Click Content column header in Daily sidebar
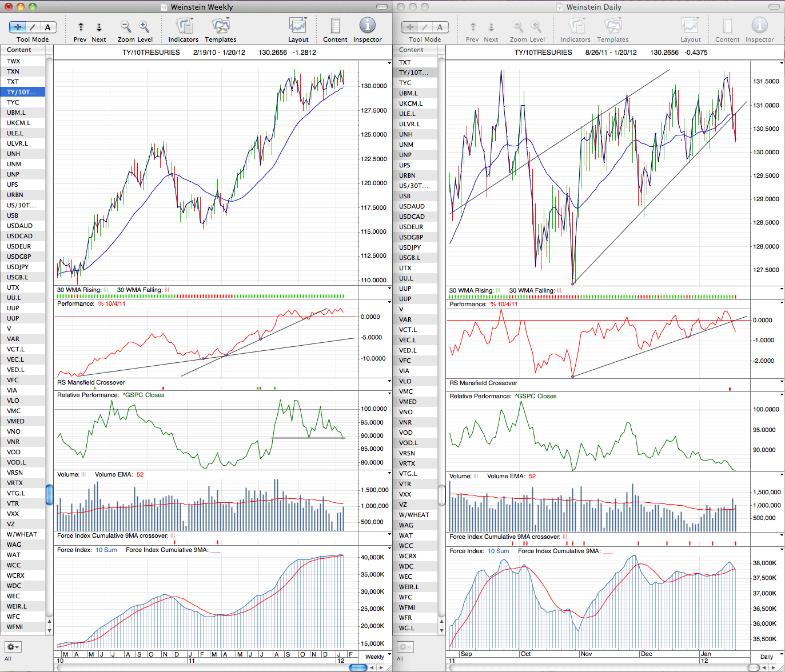785x672 pixels. coord(415,50)
